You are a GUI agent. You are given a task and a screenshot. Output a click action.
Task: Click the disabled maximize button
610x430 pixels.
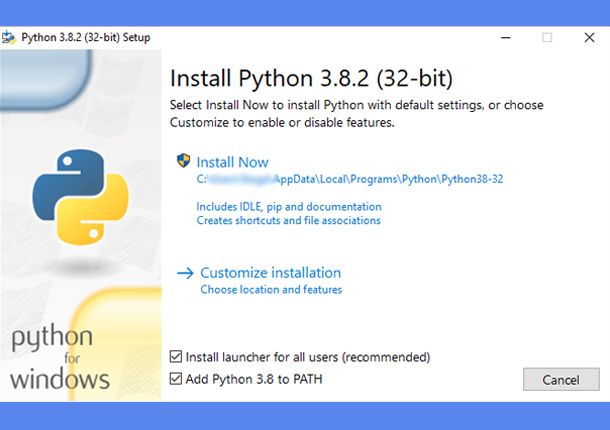547,38
